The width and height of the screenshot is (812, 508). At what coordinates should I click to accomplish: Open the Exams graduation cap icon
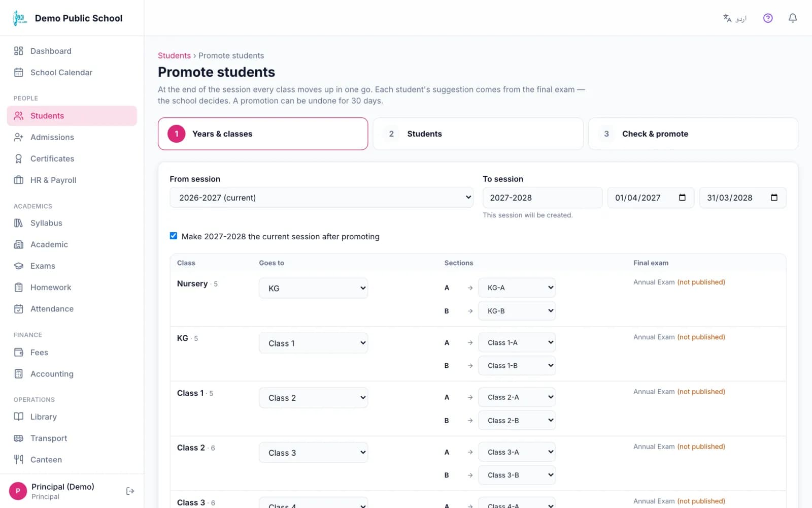(19, 266)
